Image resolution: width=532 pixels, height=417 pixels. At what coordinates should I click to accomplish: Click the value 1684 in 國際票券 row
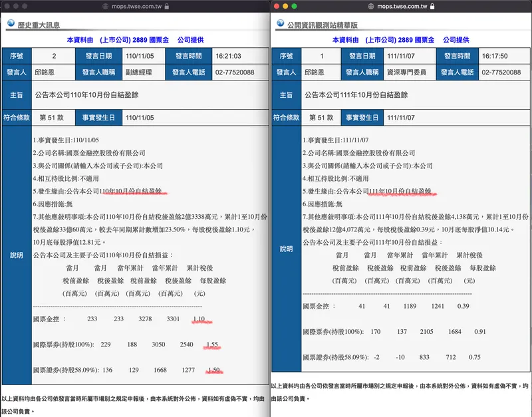pyautogui.click(x=455, y=331)
